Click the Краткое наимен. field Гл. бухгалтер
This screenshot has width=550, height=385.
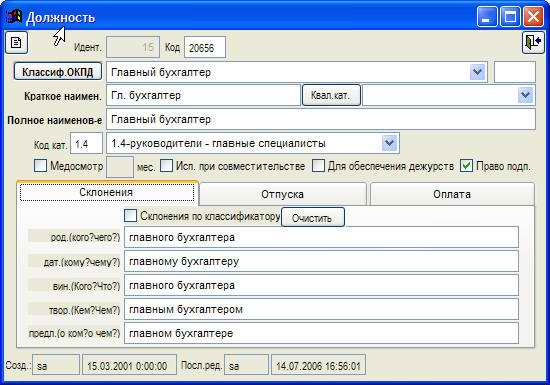click(x=203, y=95)
